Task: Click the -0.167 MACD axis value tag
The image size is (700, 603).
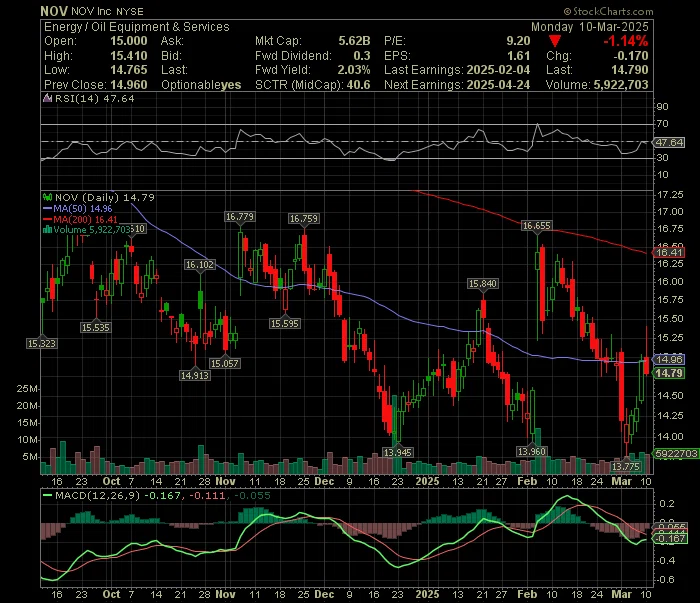Action: point(670,538)
